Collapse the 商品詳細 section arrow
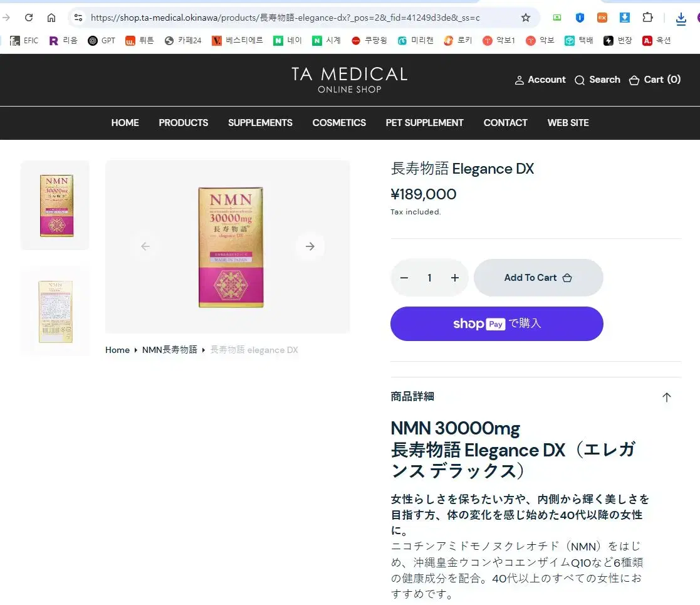Image resolution: width=700 pixels, height=605 pixels. click(666, 397)
